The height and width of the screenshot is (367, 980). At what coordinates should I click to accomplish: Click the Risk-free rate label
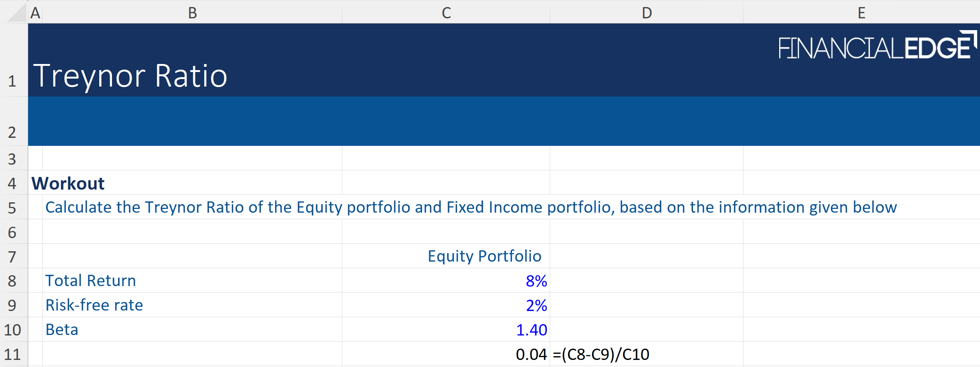tap(94, 305)
